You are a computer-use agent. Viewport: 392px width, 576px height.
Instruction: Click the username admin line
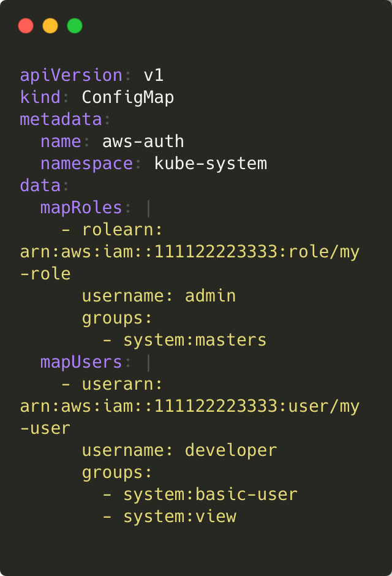[159, 296]
